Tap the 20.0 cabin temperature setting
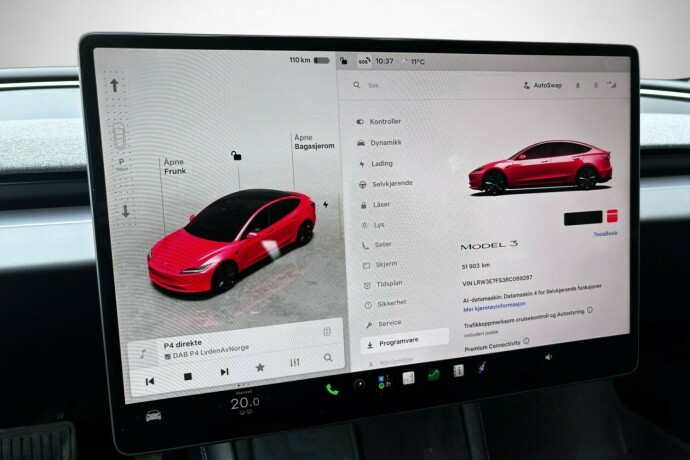Viewport: 690px width, 460px height. click(x=245, y=403)
